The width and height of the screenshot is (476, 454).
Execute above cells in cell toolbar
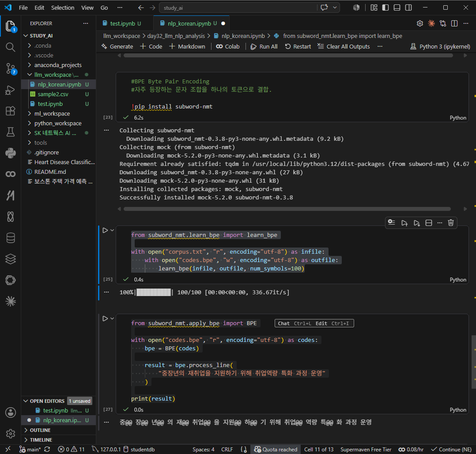tap(404, 223)
